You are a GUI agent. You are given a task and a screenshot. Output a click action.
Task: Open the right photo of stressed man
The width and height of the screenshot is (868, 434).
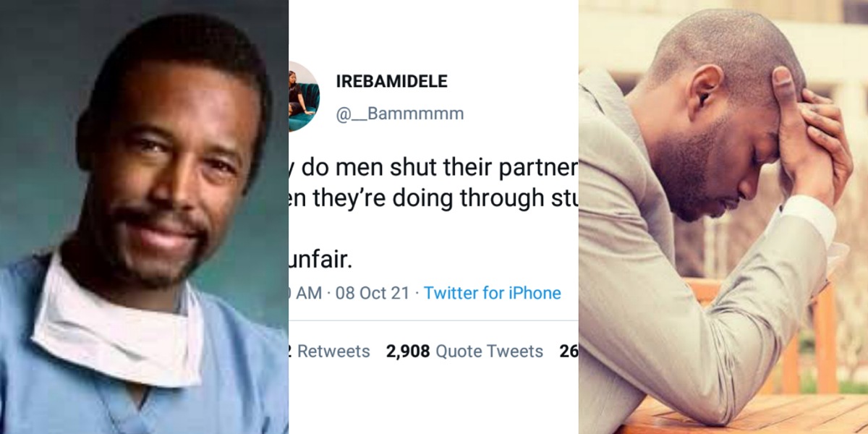pos(723,217)
